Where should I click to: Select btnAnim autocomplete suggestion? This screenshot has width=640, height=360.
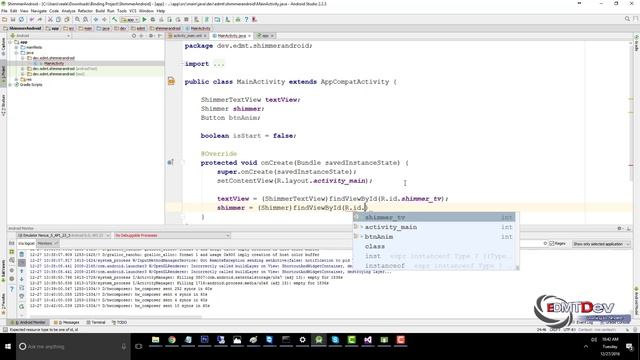coord(434,237)
